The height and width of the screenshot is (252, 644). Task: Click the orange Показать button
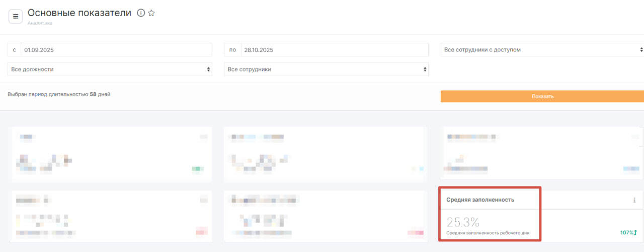click(x=542, y=96)
